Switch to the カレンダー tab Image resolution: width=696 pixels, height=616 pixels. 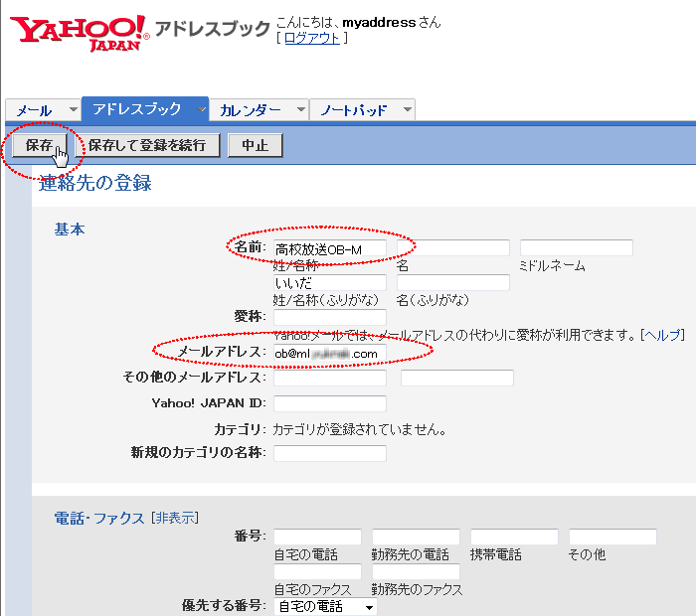[251, 110]
